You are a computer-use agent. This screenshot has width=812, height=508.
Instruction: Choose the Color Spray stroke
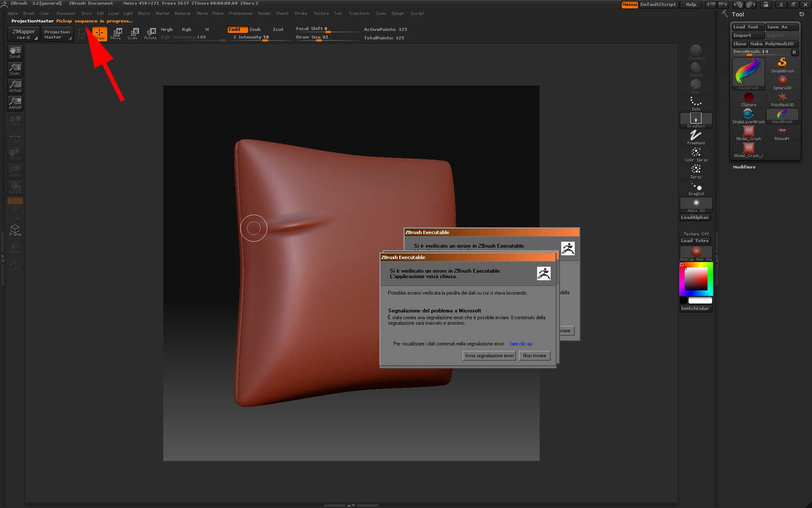696,154
